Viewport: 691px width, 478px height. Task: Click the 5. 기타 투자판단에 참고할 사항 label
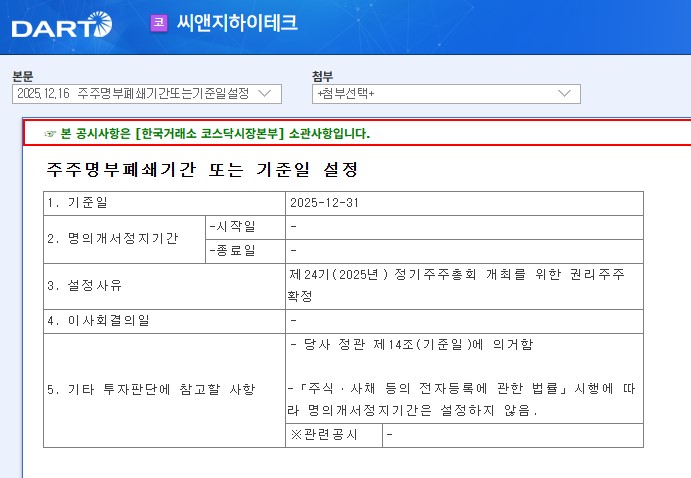click(150, 389)
